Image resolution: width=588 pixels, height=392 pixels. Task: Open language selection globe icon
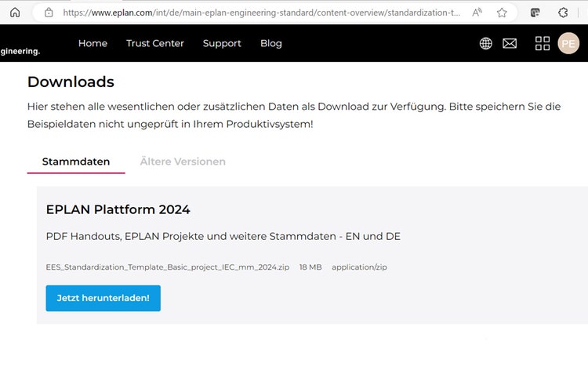(486, 43)
